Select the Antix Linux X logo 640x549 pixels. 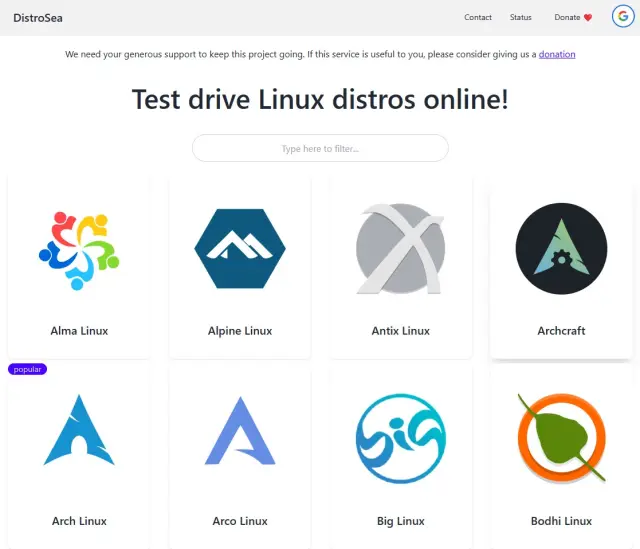400,249
